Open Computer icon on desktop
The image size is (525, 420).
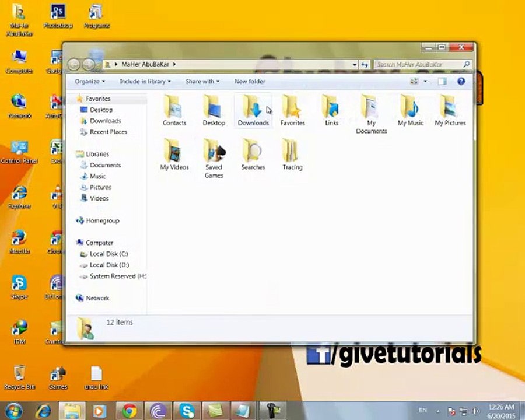click(x=19, y=61)
